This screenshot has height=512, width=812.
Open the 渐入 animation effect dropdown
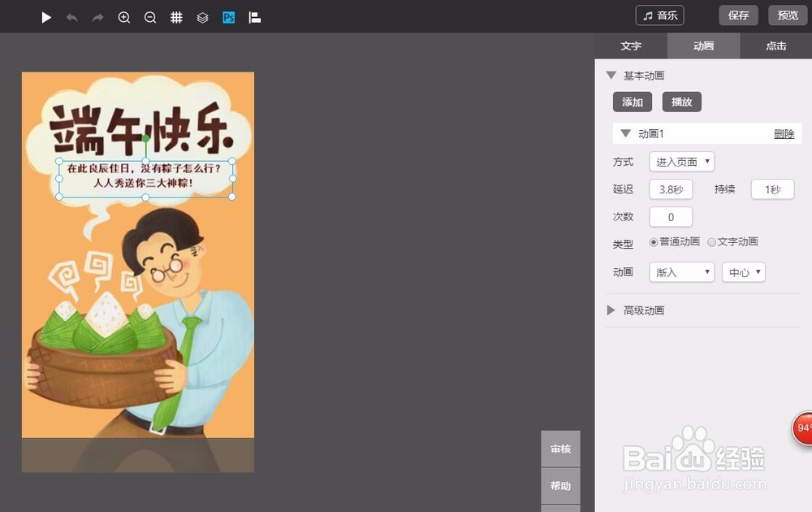point(681,272)
